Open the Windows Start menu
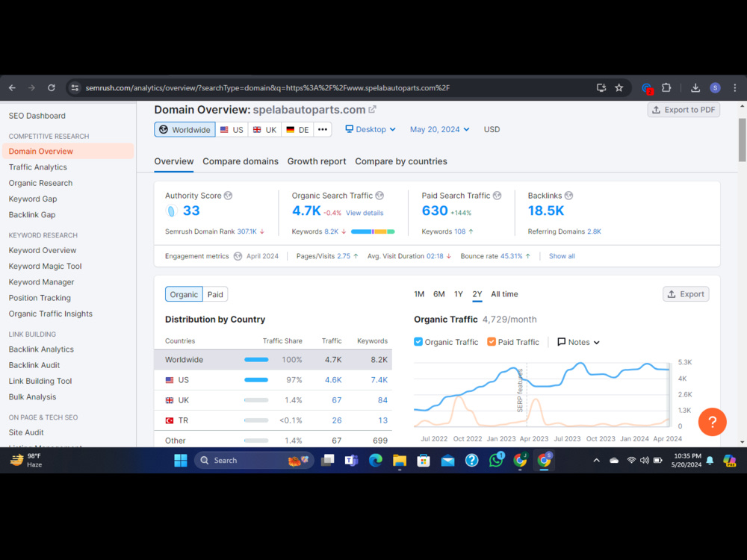The height and width of the screenshot is (560, 747). [x=181, y=461]
